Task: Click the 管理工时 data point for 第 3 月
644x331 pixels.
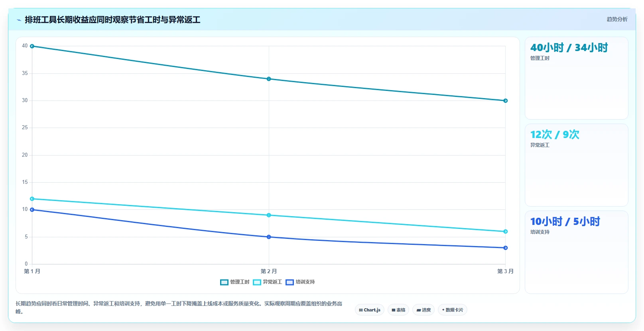Action: (x=505, y=100)
